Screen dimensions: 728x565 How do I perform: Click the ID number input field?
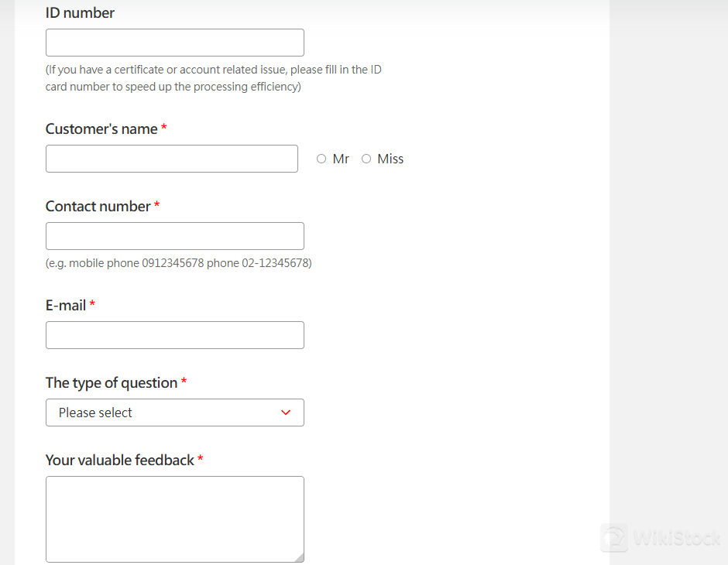pos(174,43)
